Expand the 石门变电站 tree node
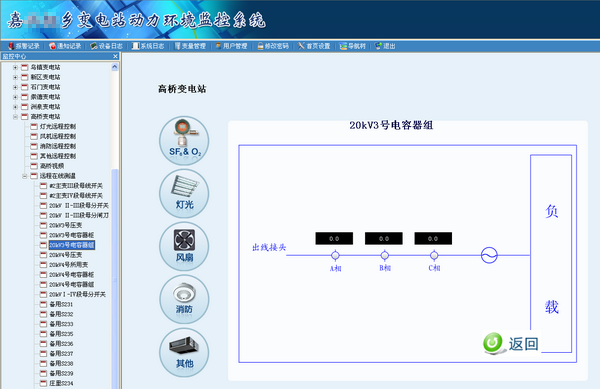The image size is (600, 389). click(15, 87)
